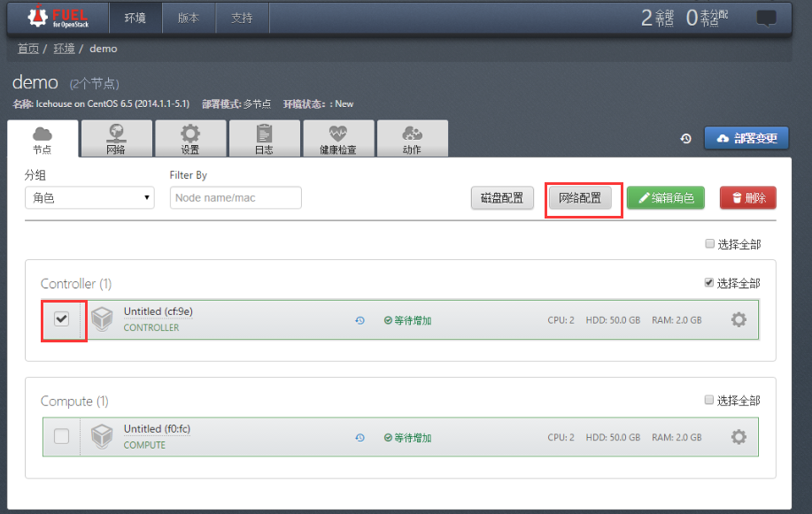Click the 部署变更 deploy button
The image size is (812, 514).
click(x=746, y=138)
